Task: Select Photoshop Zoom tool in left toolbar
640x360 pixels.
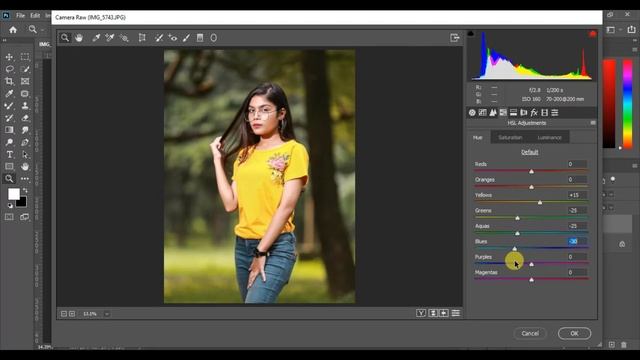Action: (x=9, y=179)
